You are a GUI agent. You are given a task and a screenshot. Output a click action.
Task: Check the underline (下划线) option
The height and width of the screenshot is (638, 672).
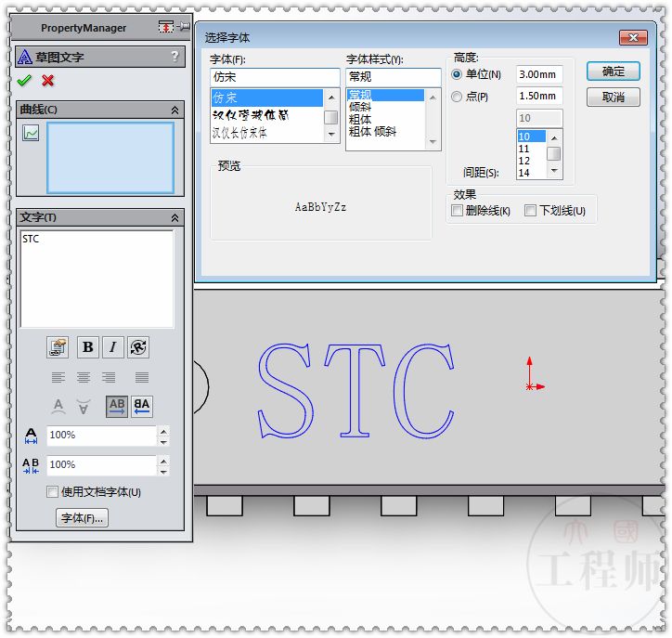(530, 211)
